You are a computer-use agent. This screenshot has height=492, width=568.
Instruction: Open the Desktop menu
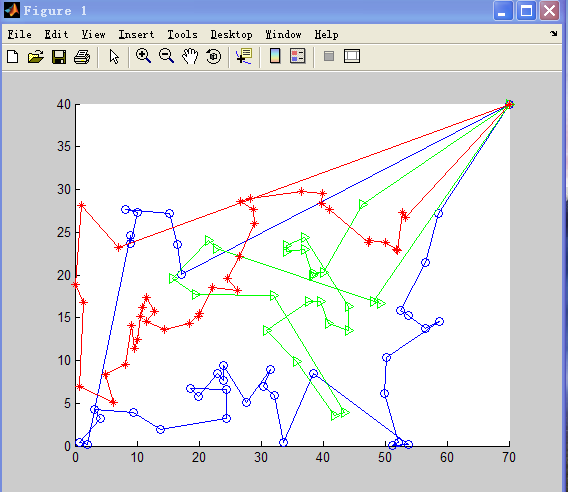click(232, 34)
